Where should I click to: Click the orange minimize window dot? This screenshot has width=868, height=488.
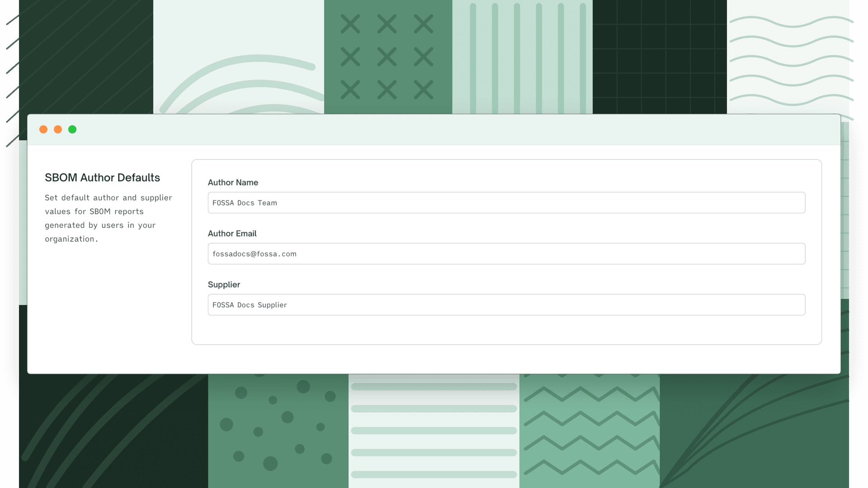(58, 129)
